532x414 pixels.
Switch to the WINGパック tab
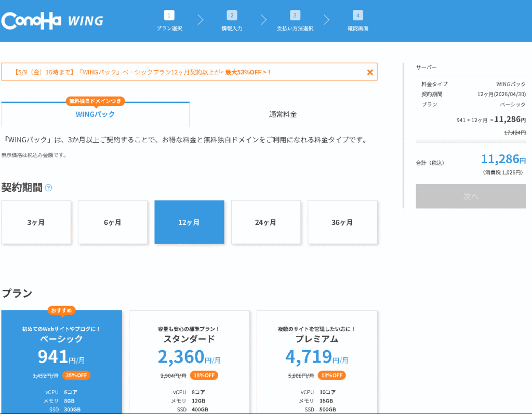click(x=96, y=114)
